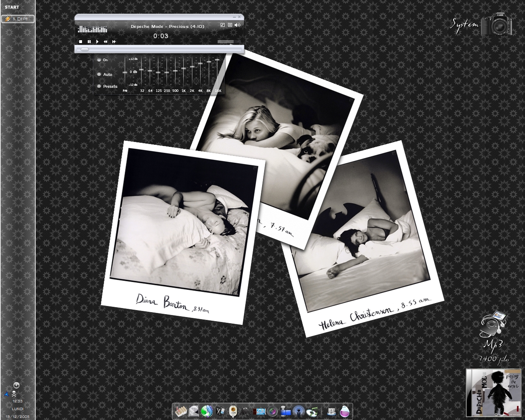The width and height of the screenshot is (525, 420).
Task: Select the Depeche taskbar entry
Action: point(18,19)
